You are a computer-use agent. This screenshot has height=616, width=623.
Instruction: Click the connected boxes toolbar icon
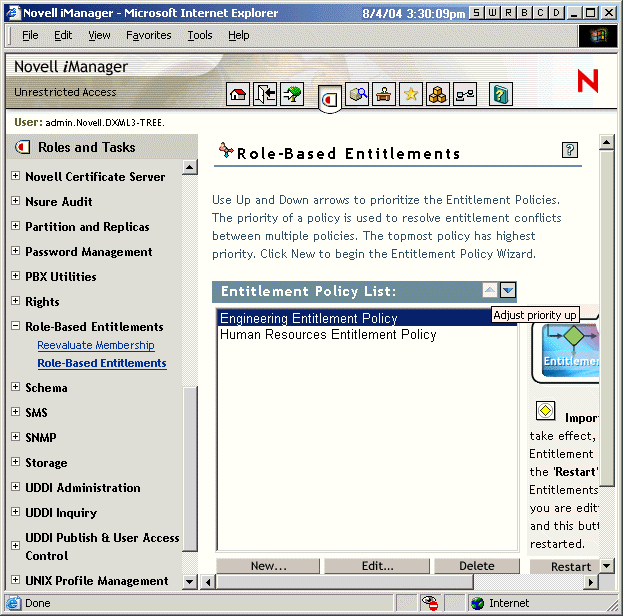point(465,94)
